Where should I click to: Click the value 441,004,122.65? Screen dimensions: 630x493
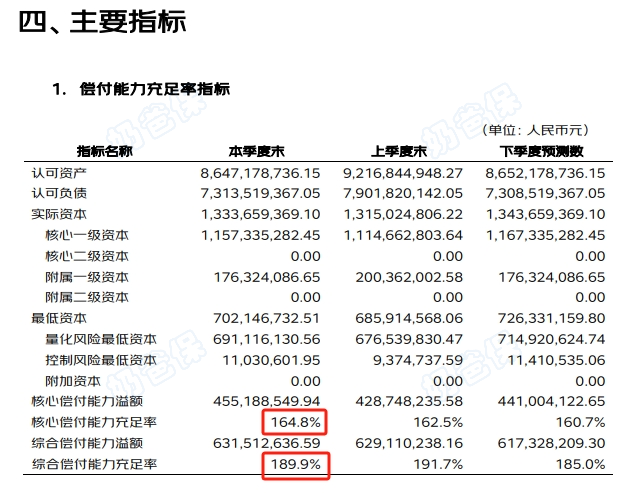pos(552,401)
